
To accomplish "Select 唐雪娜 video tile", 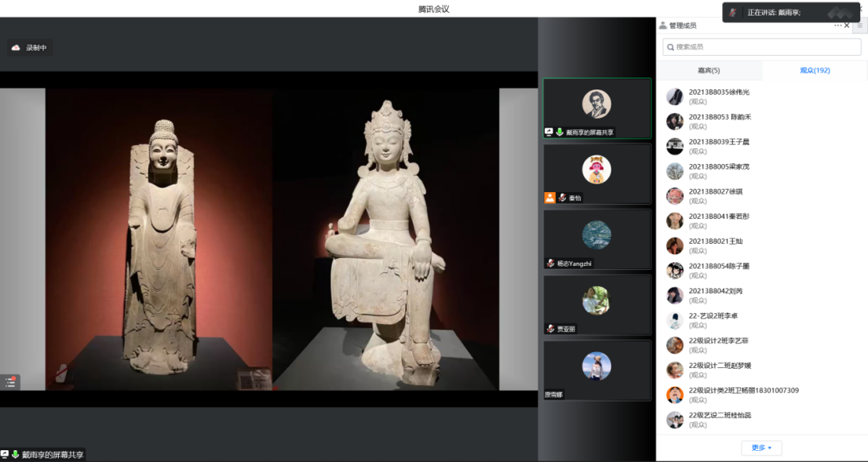I will [596, 369].
